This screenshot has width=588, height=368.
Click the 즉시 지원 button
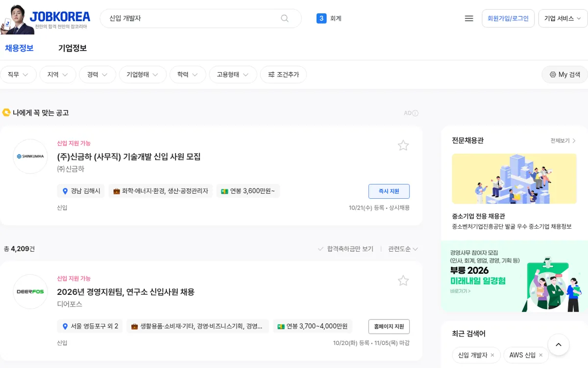coord(389,191)
